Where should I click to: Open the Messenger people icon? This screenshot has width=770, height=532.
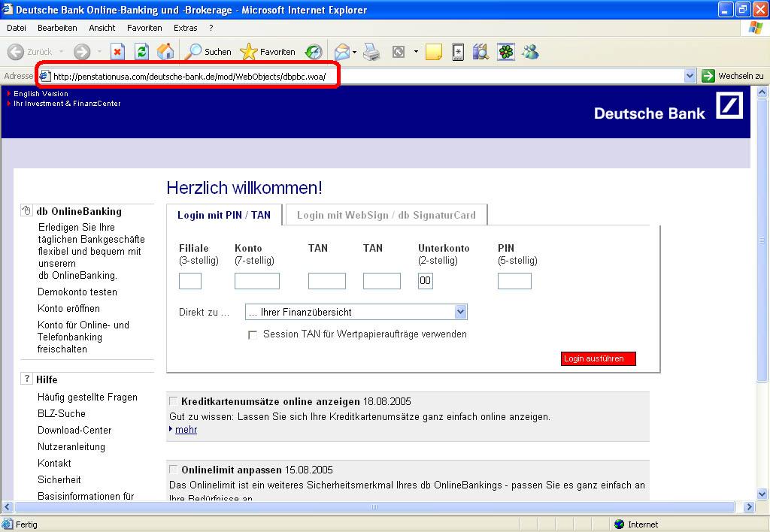point(530,52)
